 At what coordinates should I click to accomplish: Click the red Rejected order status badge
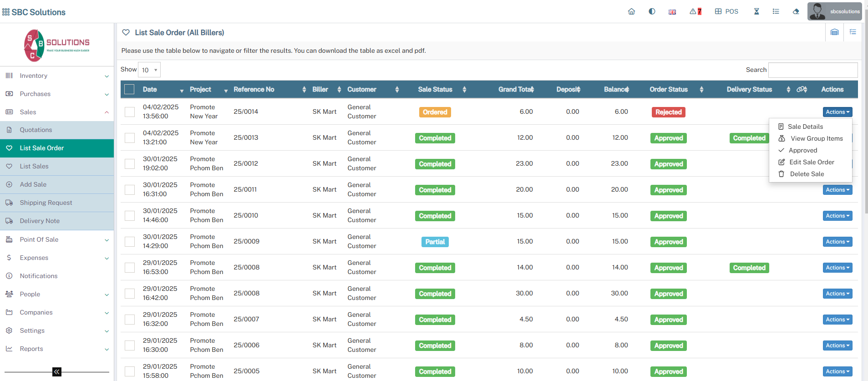tap(668, 112)
